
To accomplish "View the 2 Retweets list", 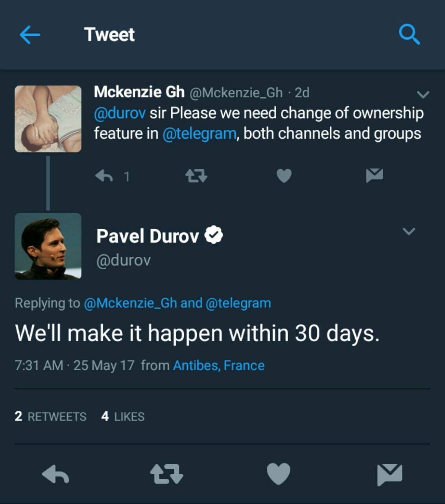I will tap(51, 416).
